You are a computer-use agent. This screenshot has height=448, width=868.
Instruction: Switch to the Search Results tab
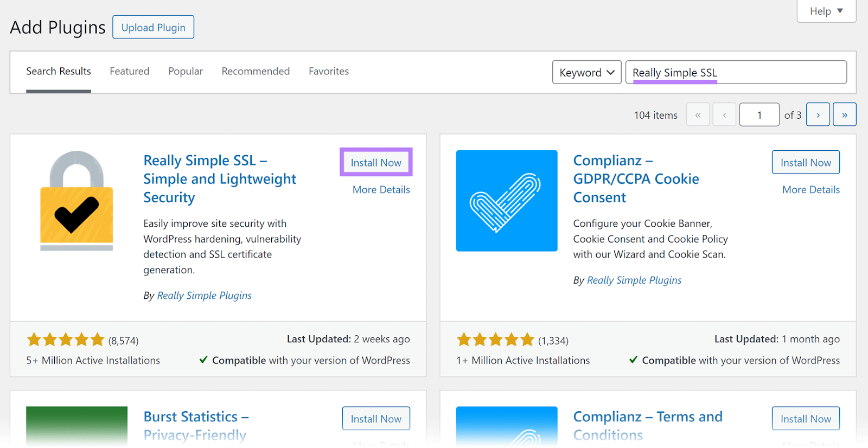coord(59,71)
